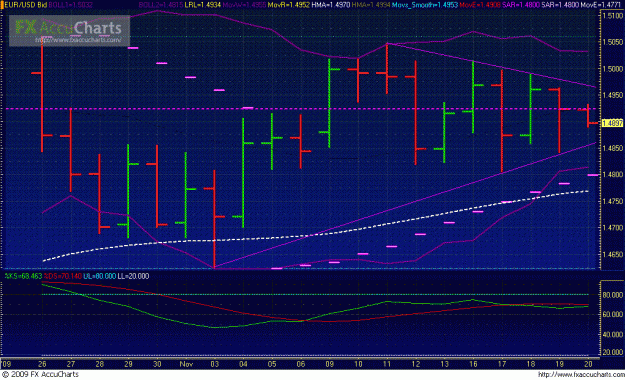Select date 29 on the time axis

point(128,364)
